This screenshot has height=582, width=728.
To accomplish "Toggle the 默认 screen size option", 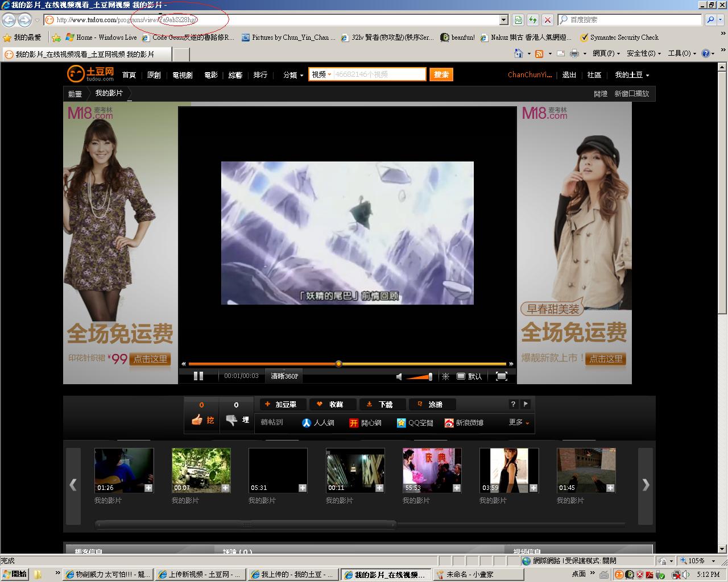I will pyautogui.click(x=469, y=376).
